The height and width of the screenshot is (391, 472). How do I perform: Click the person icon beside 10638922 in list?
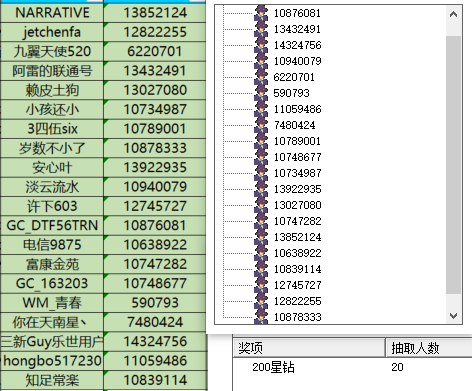(x=261, y=253)
